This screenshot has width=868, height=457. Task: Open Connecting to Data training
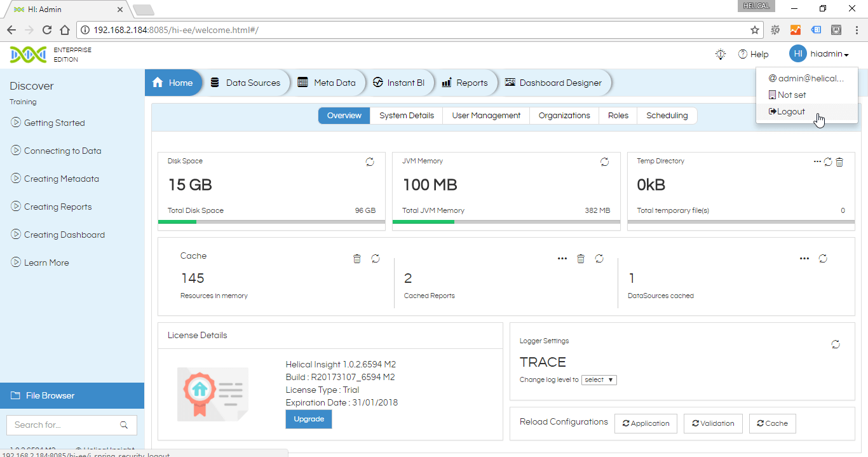point(57,151)
